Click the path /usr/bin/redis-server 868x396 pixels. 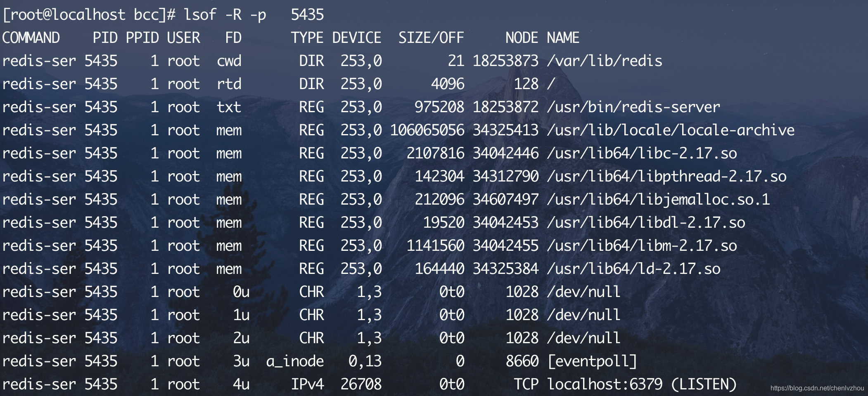click(x=634, y=107)
